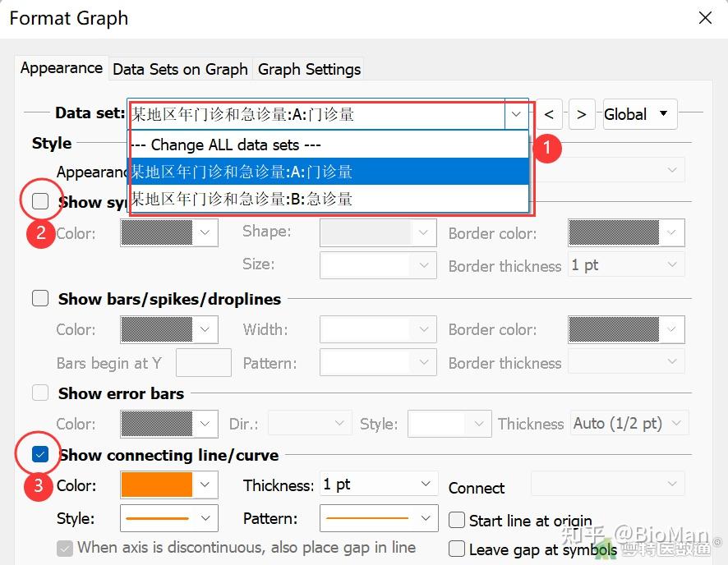This screenshot has height=565, width=728.
Task: Uncheck Show connecting line/curve
Action: 40,453
